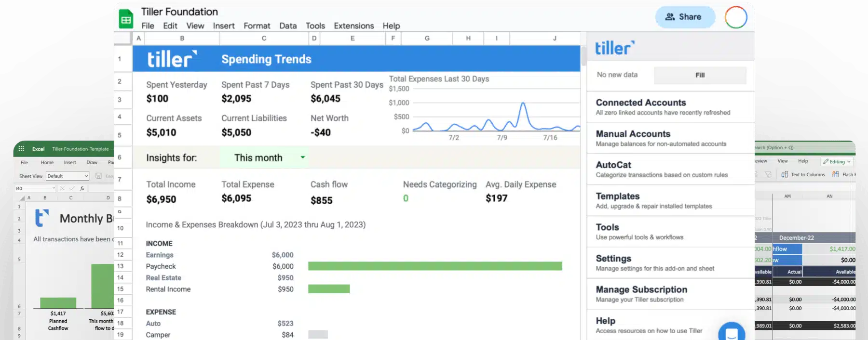This screenshot has width=868, height=340.
Task: Open the File tab in Excel
Action: (24, 162)
